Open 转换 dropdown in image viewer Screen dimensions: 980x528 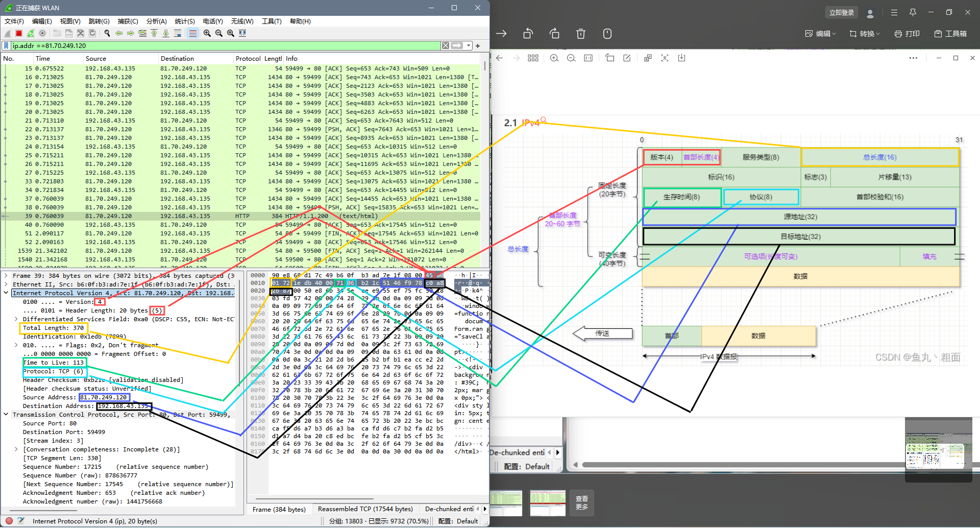pyautogui.click(x=865, y=34)
